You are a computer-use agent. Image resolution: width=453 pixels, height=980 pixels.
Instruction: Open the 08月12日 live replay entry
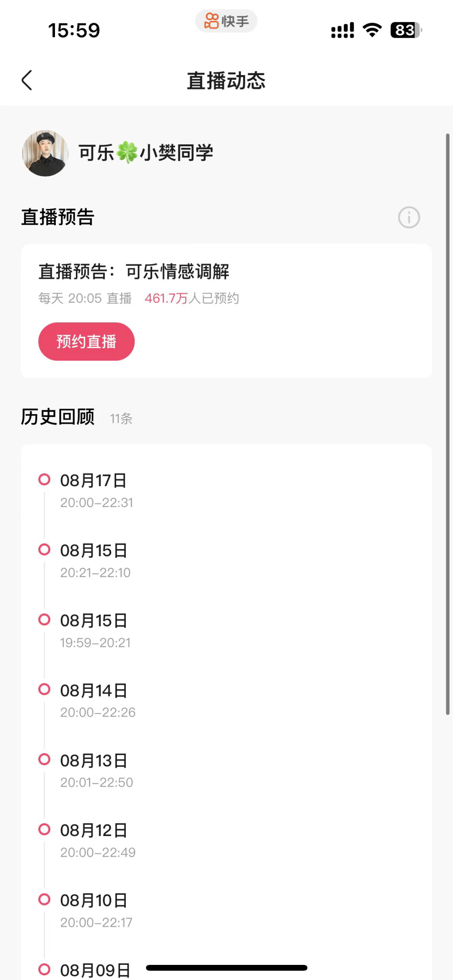coord(226,841)
